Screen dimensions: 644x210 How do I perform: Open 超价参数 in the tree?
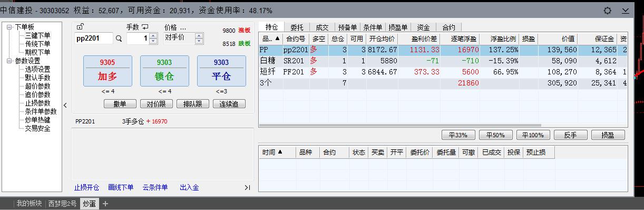pos(37,86)
